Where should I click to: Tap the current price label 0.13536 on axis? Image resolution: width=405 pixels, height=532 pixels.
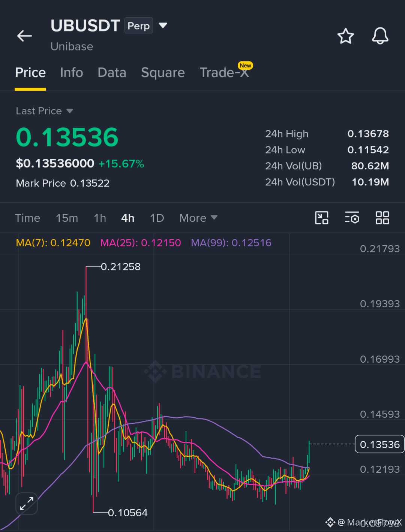tap(379, 444)
